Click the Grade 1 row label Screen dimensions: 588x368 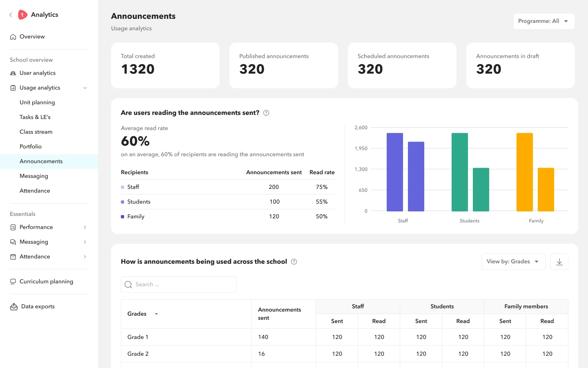138,337
